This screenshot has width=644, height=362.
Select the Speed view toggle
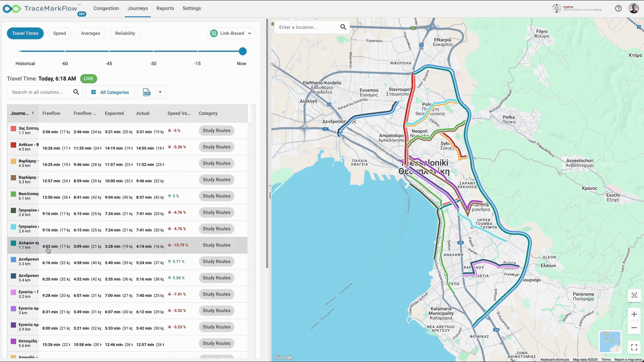pos(59,33)
